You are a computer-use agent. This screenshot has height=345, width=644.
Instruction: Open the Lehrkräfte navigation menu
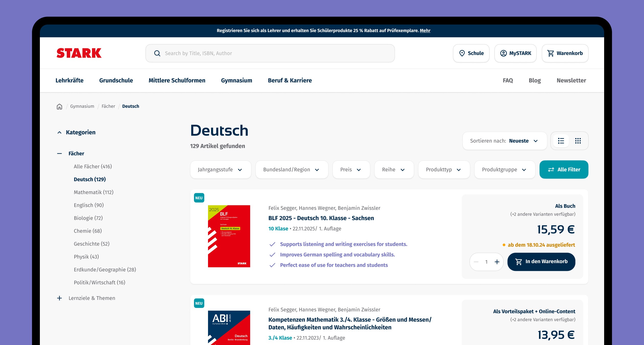70,80
